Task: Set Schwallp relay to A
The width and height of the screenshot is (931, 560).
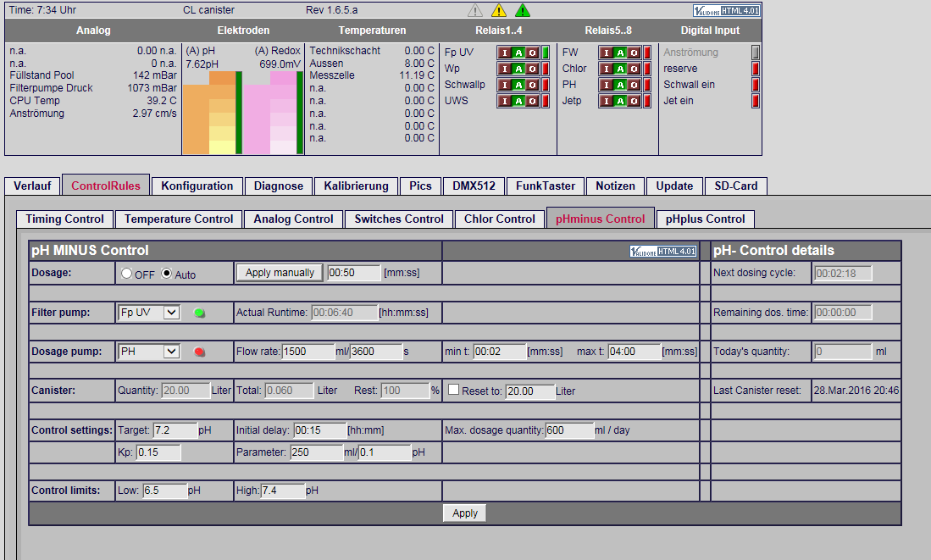Action: [x=519, y=85]
